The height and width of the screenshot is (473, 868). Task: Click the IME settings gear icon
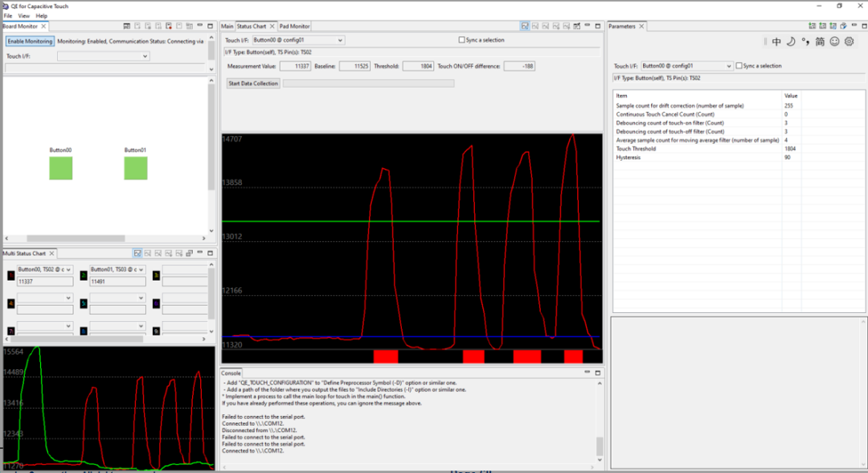click(849, 41)
